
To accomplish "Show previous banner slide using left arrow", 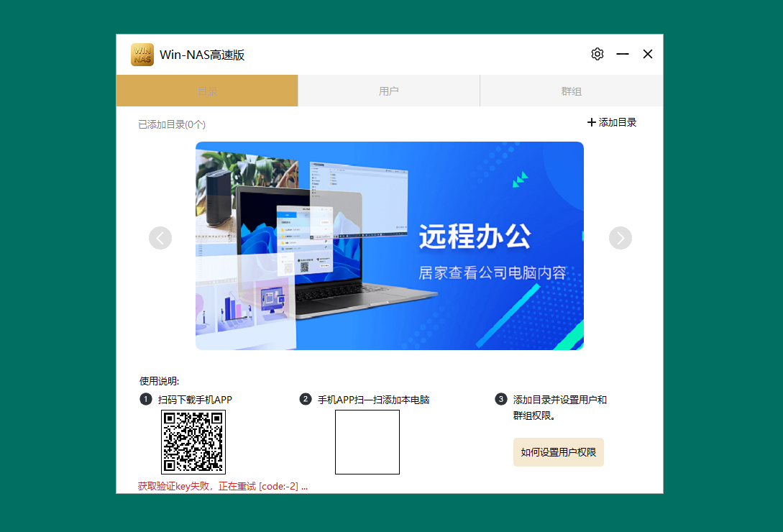I will click(160, 238).
